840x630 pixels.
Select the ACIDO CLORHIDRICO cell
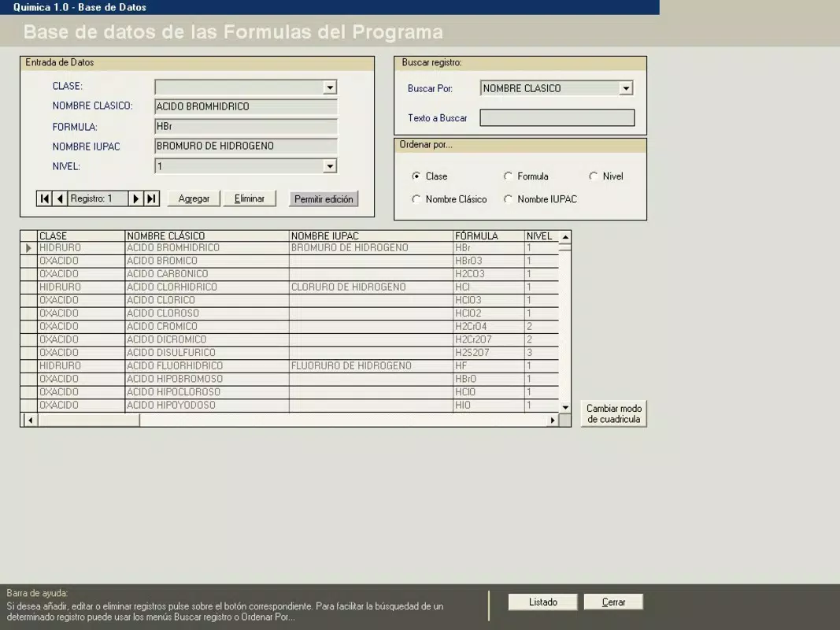tap(207, 287)
